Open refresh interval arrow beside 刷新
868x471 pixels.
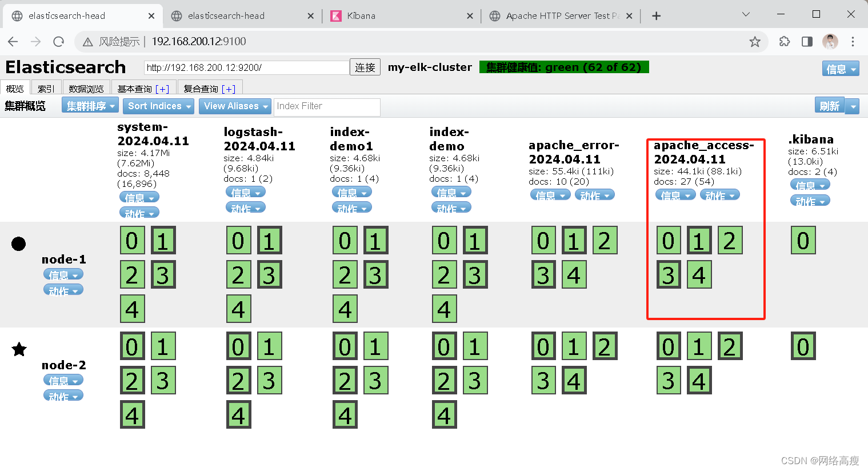pos(853,106)
